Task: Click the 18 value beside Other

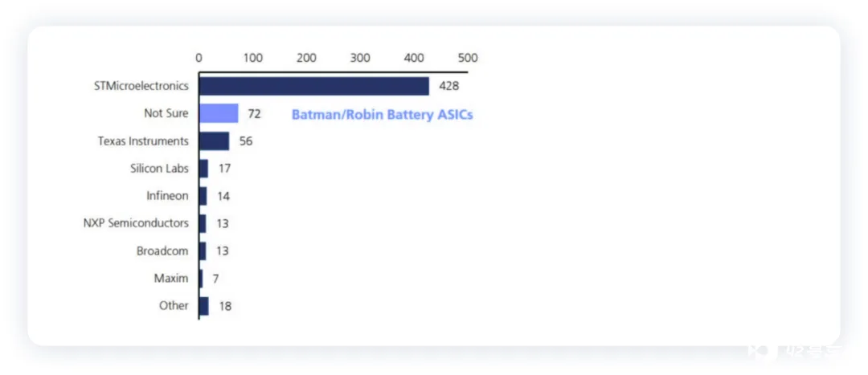Action: pyautogui.click(x=225, y=307)
